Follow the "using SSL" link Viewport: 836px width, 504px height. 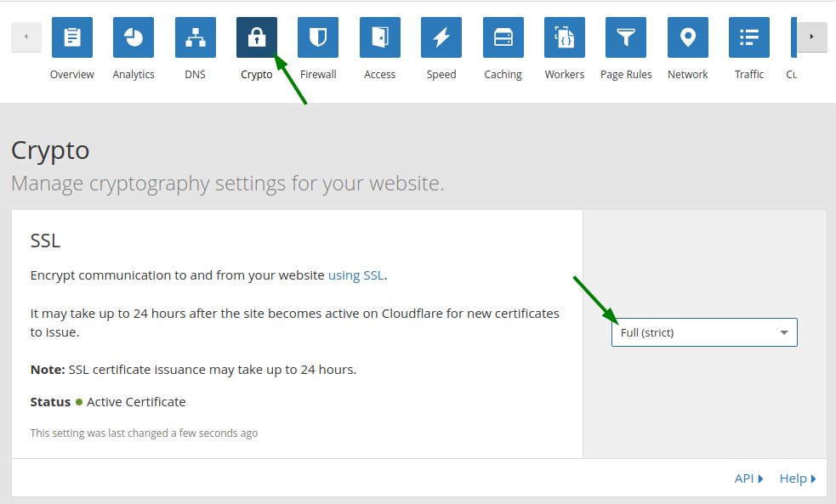tap(355, 275)
